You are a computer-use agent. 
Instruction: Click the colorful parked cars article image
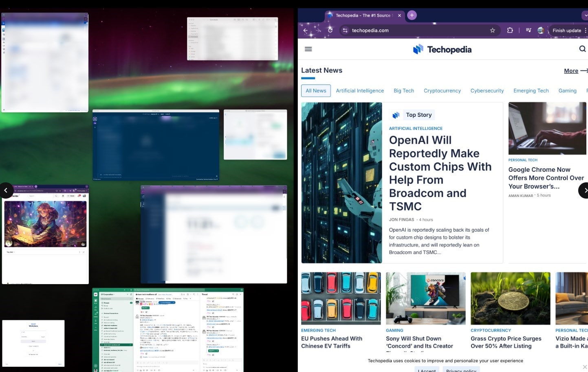pyautogui.click(x=341, y=298)
